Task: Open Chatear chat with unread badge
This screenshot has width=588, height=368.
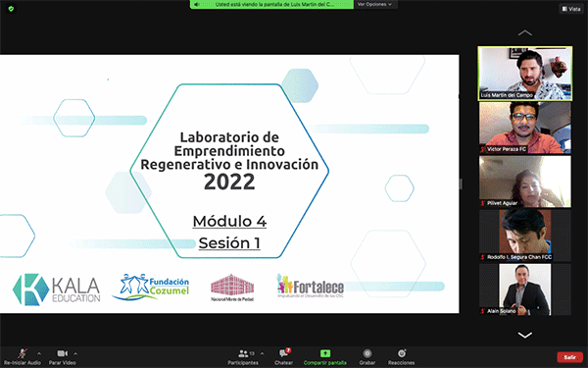Action: tap(284, 353)
